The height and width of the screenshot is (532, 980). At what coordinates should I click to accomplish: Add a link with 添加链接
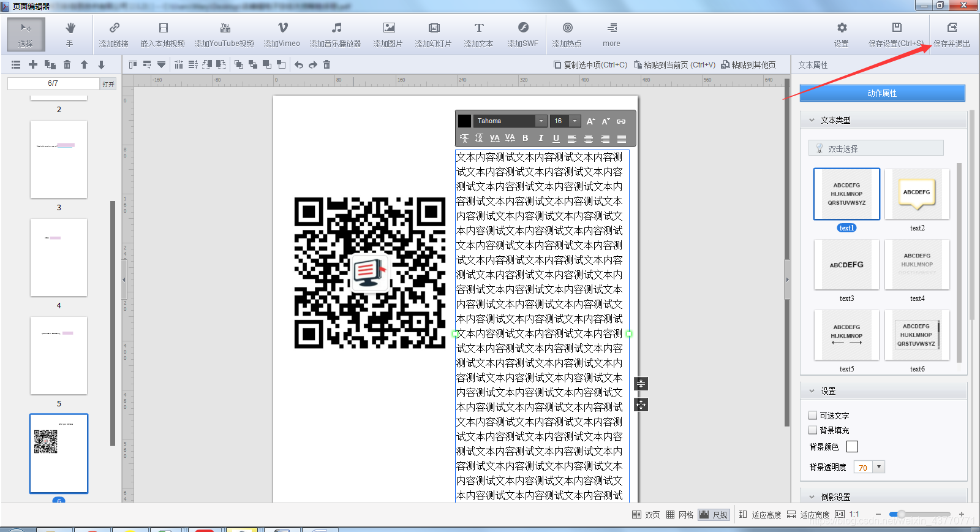114,34
